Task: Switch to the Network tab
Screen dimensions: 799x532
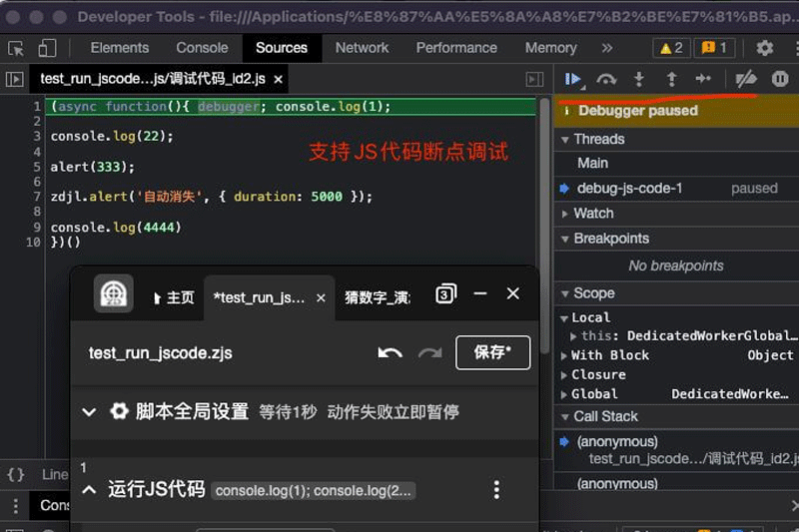Action: (x=362, y=48)
